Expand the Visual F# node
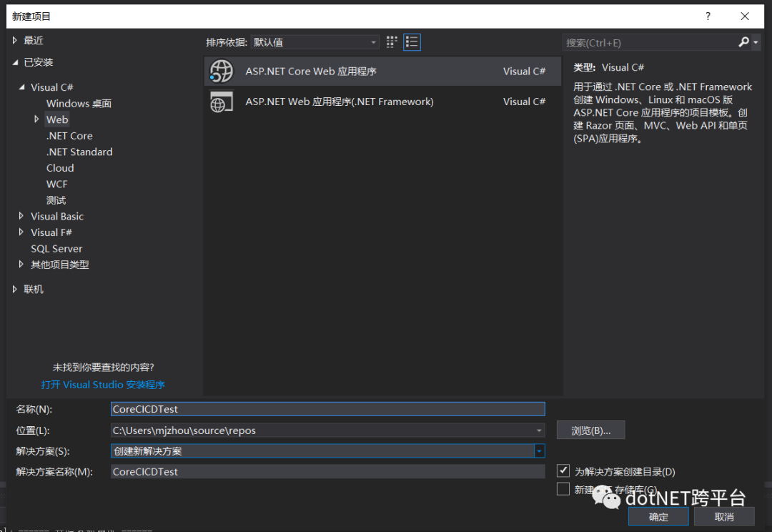This screenshot has width=772, height=532. click(21, 232)
